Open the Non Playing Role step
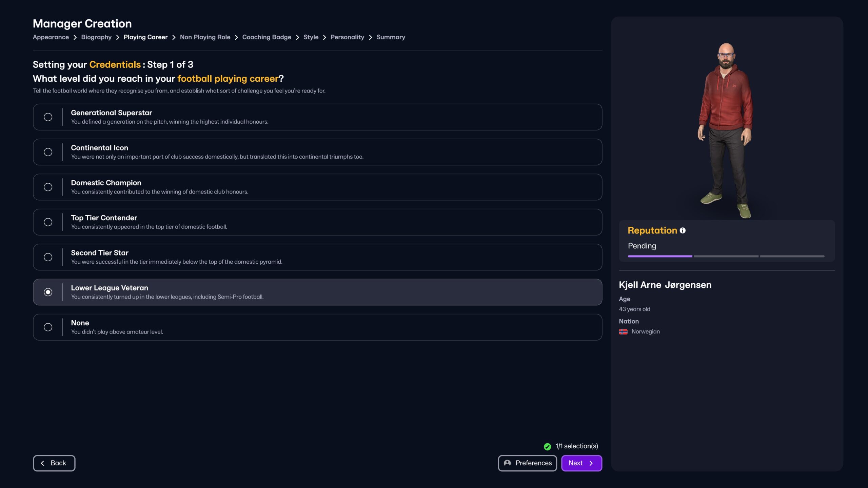This screenshot has width=868, height=488. 205,37
